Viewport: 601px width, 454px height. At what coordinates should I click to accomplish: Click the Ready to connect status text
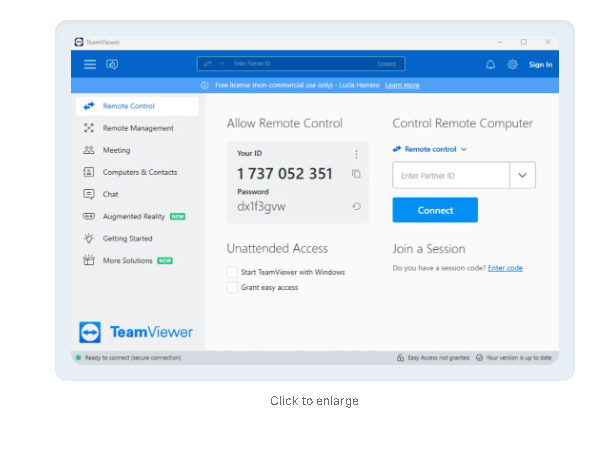pos(133,358)
